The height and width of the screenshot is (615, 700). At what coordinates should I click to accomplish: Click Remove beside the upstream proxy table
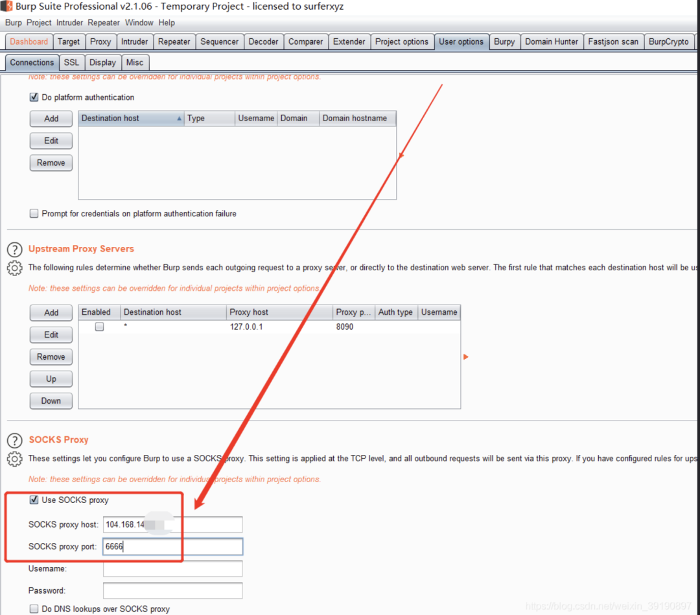[x=51, y=357]
